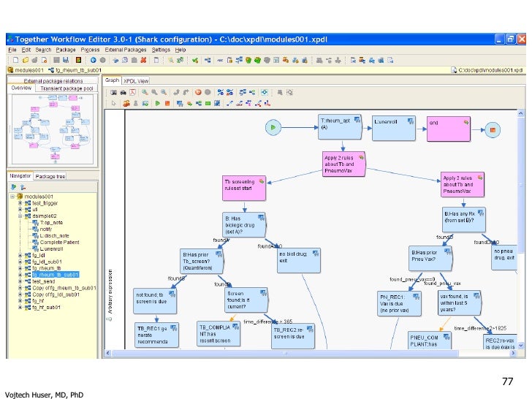
Task: Click the Tb screening ruleset start block
Action: (x=244, y=188)
